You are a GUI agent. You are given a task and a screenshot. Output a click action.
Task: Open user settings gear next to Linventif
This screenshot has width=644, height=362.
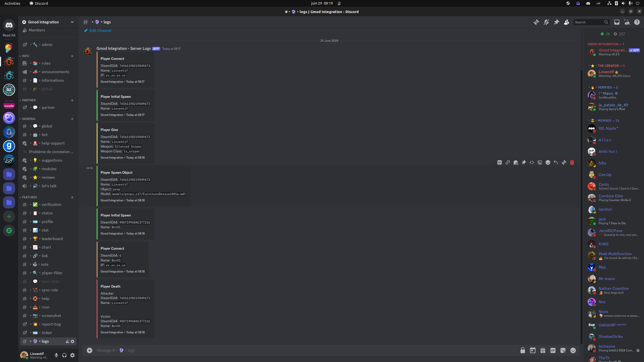pos(72,355)
